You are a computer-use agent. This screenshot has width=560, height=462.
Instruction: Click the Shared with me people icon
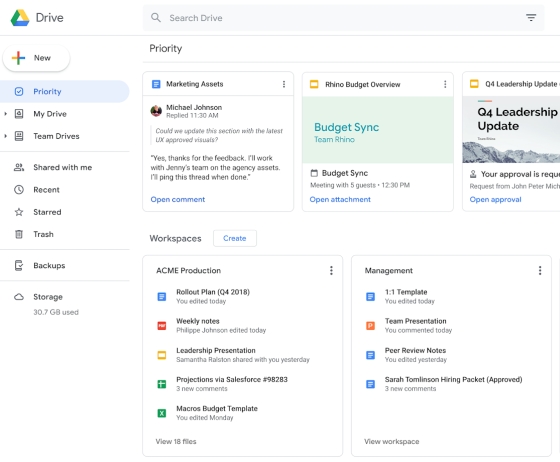coord(19,167)
